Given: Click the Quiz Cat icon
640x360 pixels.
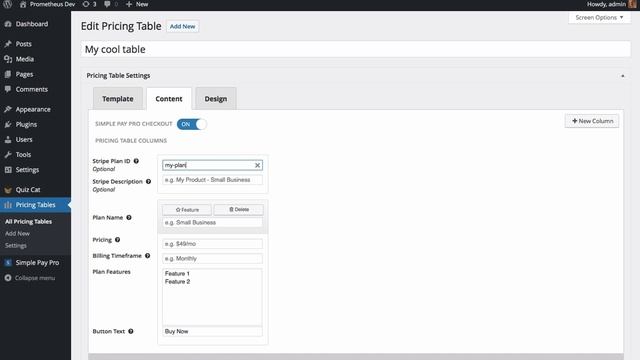Looking at the screenshot, I should (x=8, y=190).
